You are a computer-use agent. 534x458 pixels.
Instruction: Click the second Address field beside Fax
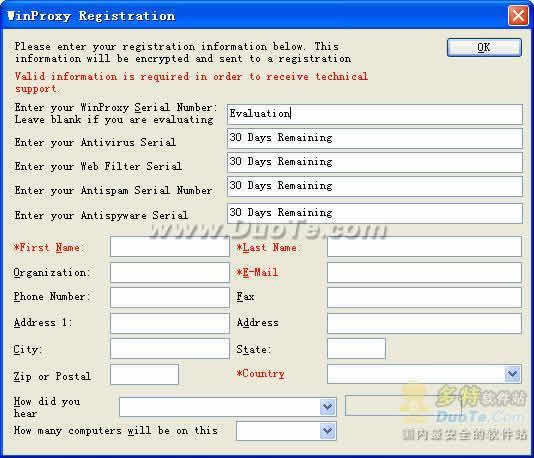pyautogui.click(x=424, y=323)
